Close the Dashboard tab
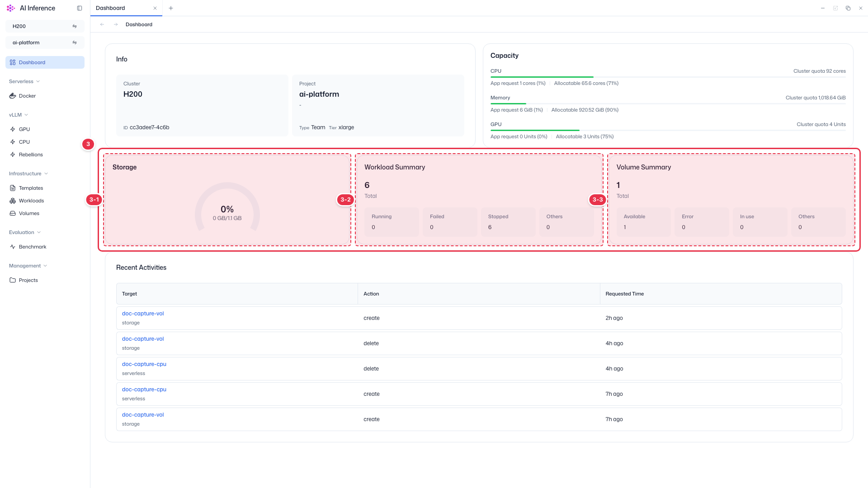This screenshot has height=488, width=868. tap(155, 8)
